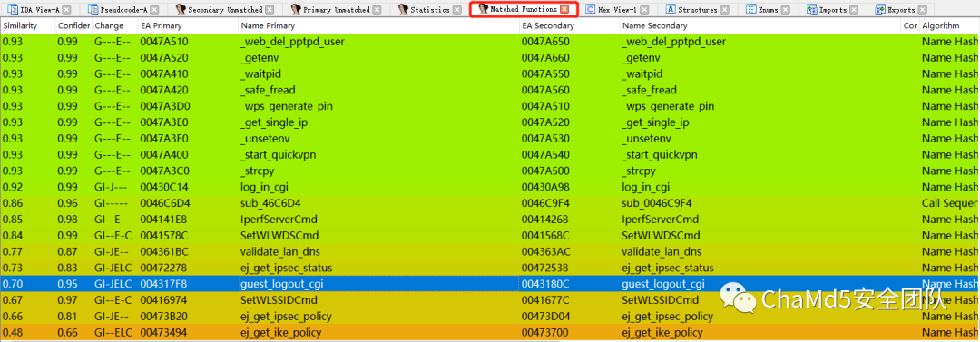
Task: Select _unsetenv in Name Primary column
Action: pyautogui.click(x=264, y=139)
